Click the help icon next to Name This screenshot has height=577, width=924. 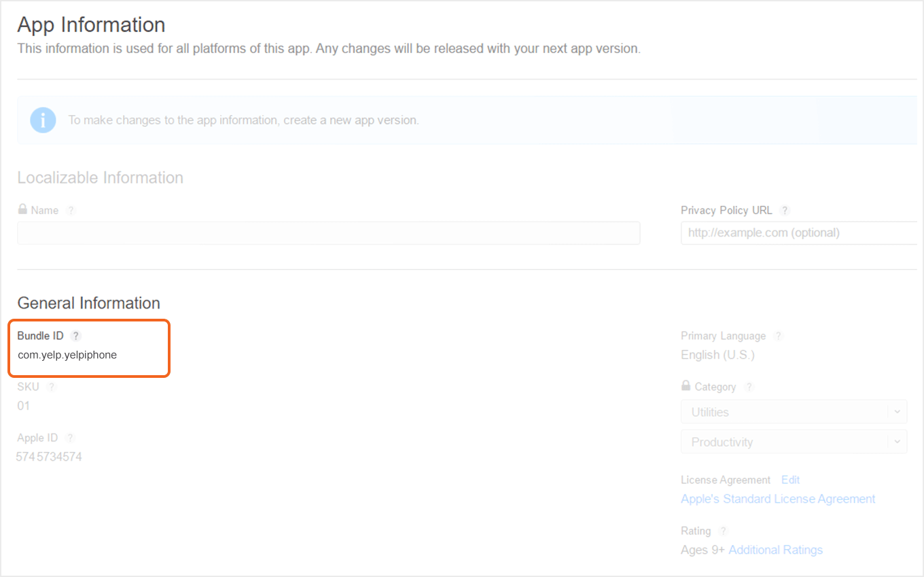pyautogui.click(x=71, y=211)
